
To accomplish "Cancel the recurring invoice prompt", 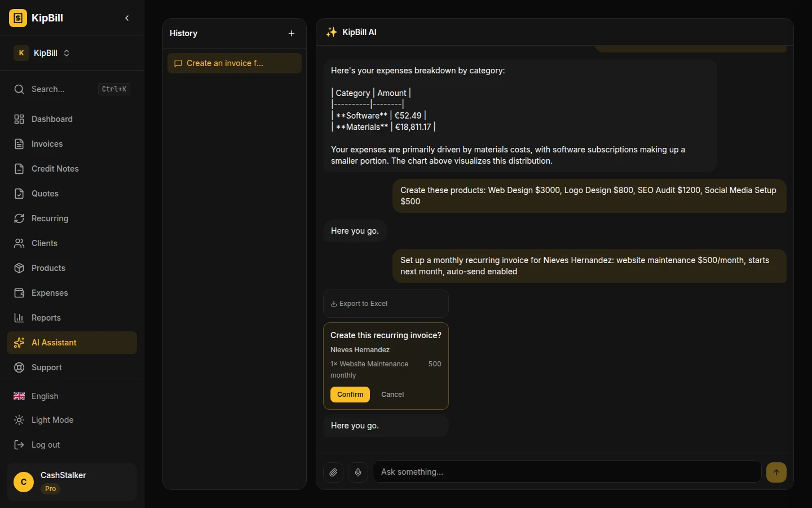I will coord(392,395).
